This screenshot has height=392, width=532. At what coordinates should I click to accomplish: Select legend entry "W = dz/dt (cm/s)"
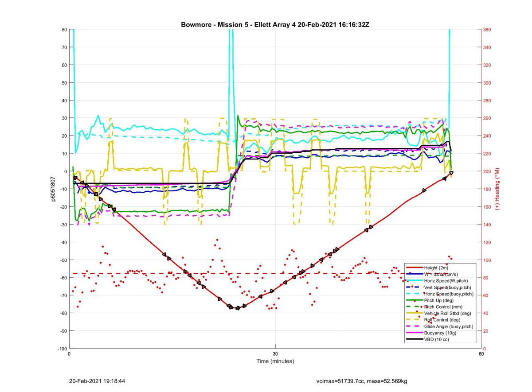coord(442,274)
